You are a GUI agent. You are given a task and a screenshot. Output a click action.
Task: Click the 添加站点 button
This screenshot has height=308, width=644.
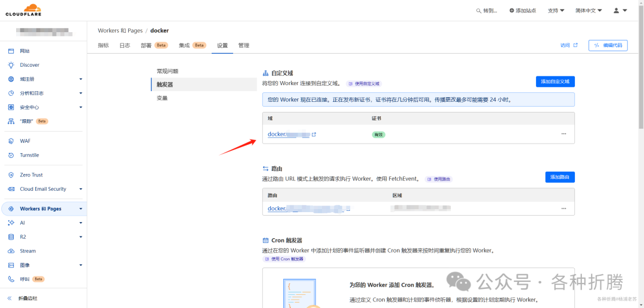coord(522,11)
